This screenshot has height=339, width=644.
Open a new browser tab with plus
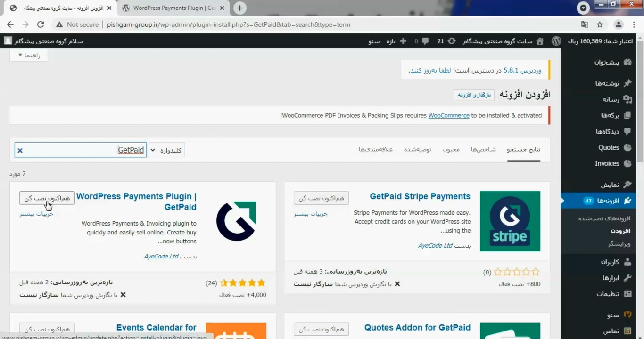coord(240,8)
